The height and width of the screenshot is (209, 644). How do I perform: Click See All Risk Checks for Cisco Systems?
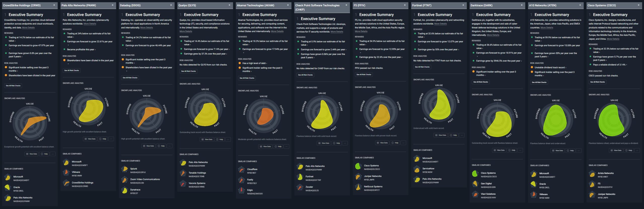[x=598, y=82]
